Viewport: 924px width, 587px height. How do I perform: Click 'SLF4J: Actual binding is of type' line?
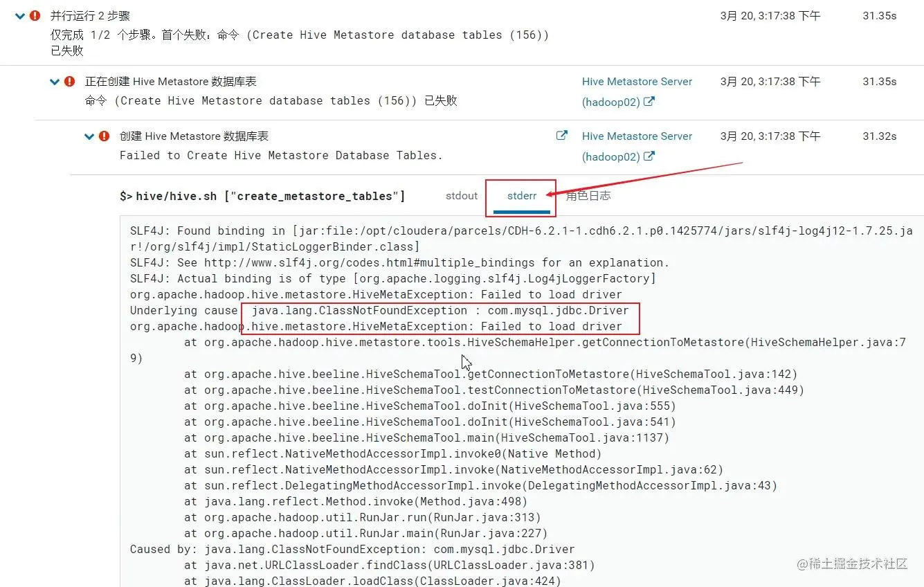pos(393,278)
